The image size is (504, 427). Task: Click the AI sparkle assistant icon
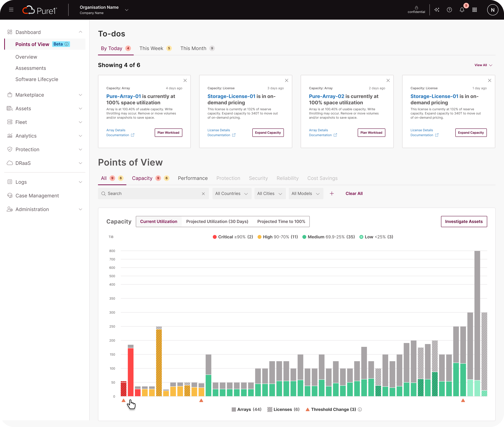click(x=437, y=10)
